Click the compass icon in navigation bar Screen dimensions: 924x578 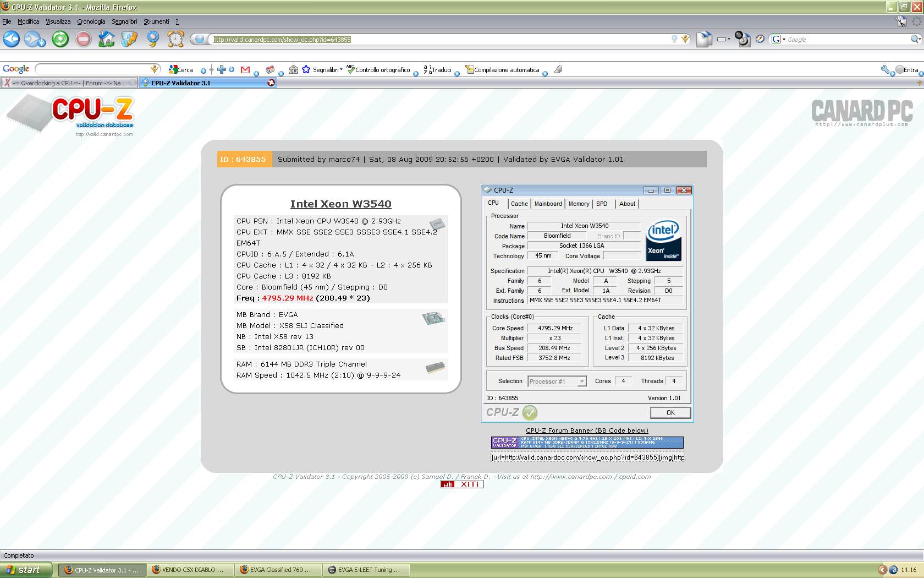click(760, 39)
